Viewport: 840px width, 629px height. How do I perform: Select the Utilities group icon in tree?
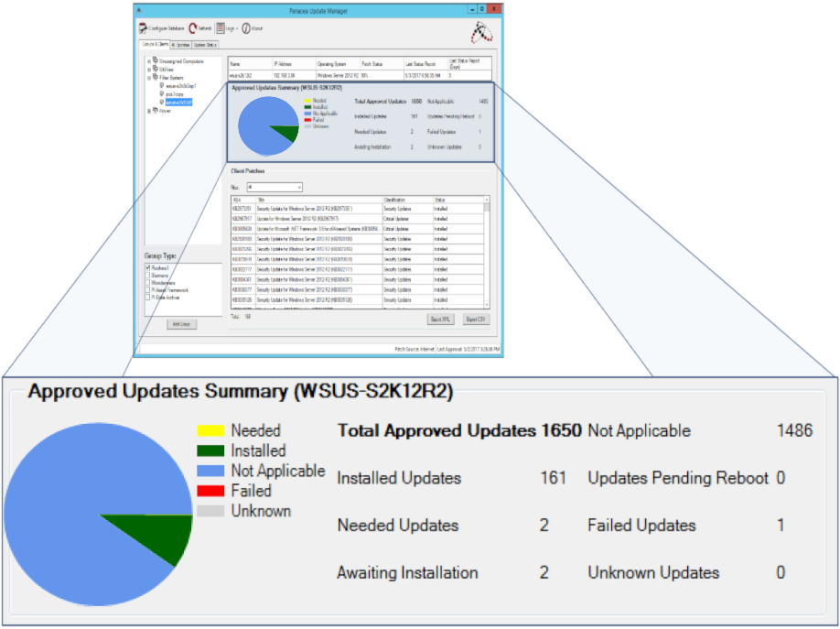coord(156,70)
